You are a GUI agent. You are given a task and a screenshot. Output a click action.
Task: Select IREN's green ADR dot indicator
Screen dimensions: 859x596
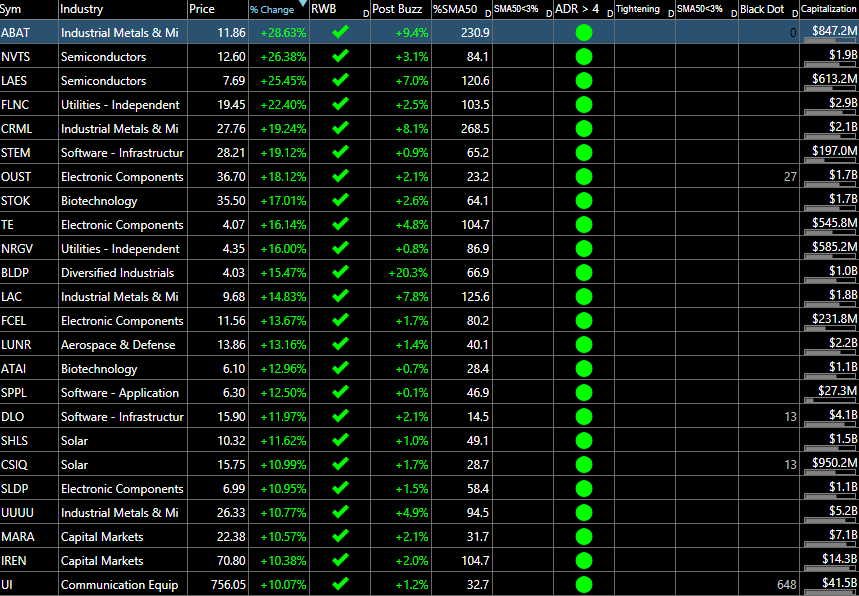pos(584,561)
